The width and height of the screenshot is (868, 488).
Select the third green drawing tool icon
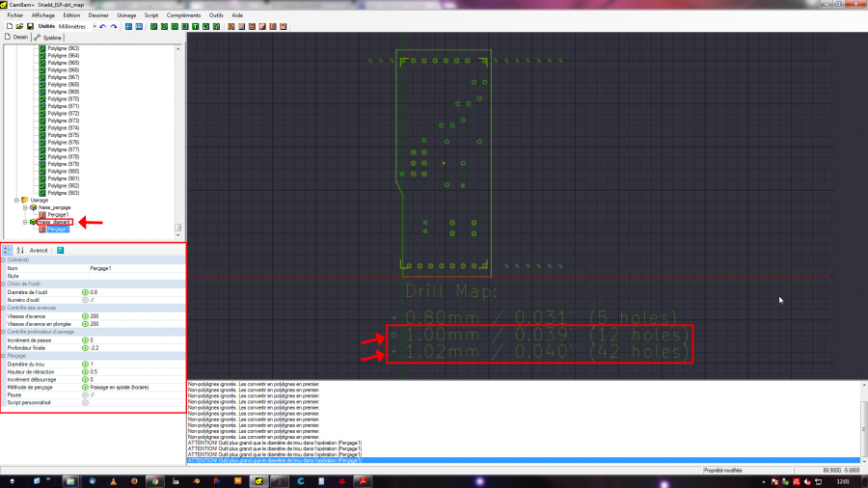point(175,26)
